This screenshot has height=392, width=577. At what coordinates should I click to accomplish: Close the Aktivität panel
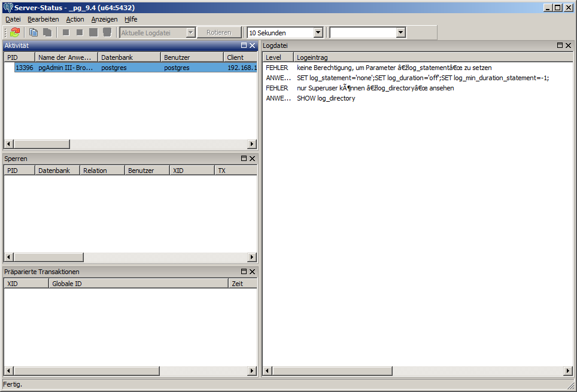pyautogui.click(x=252, y=45)
